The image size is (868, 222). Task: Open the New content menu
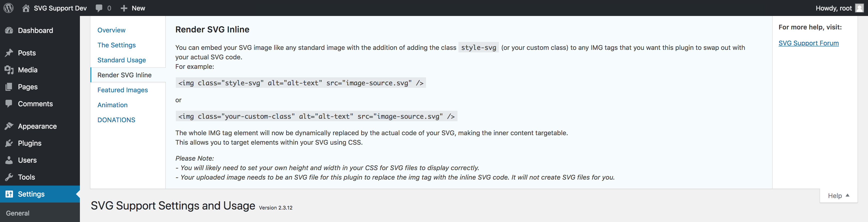click(133, 8)
